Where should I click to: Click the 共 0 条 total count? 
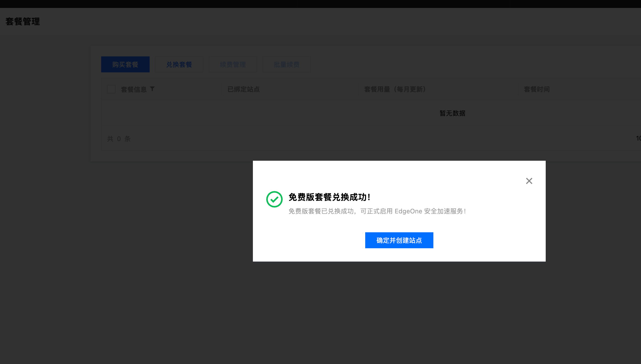click(119, 139)
